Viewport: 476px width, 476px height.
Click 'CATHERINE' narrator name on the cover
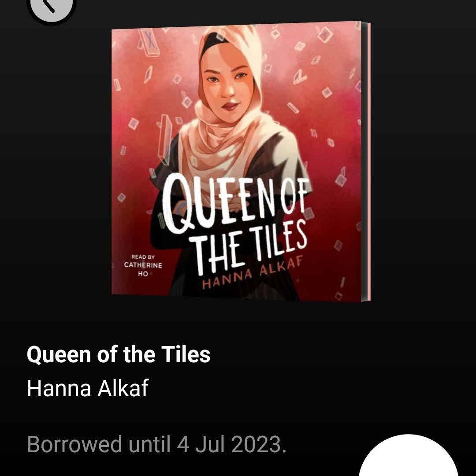pyautogui.click(x=143, y=265)
